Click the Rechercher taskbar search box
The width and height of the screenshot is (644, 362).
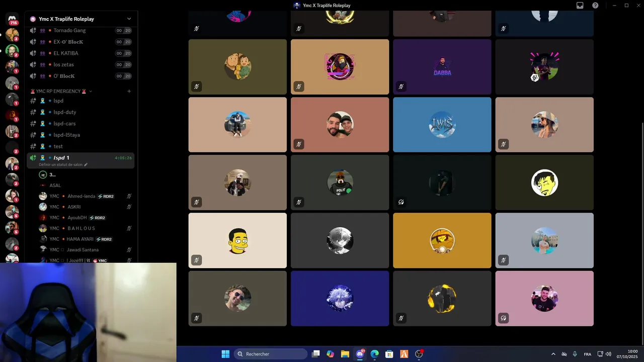[271, 354]
